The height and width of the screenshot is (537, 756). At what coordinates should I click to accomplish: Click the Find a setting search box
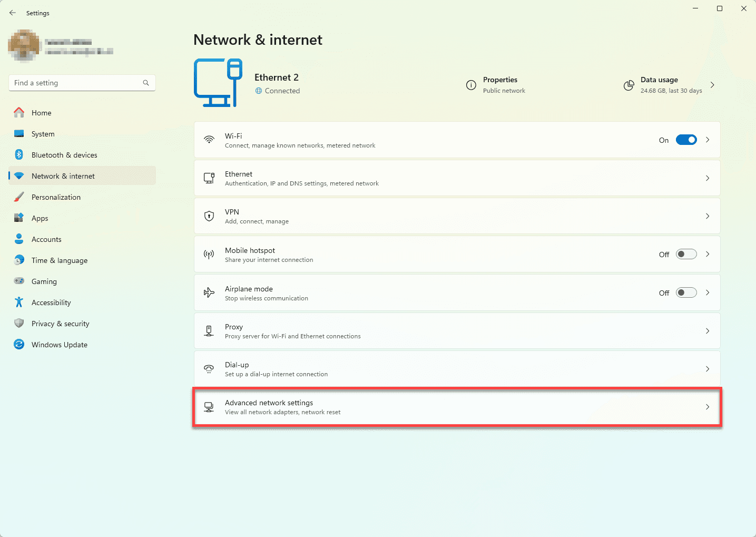pyautogui.click(x=82, y=83)
